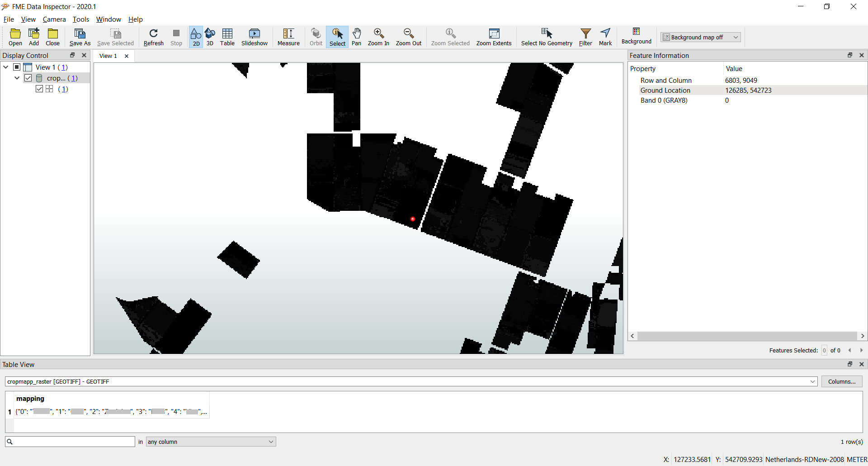Screen dimensions: 868x466
Task: Click Zoom Selected in toolbar
Action: [450, 37]
